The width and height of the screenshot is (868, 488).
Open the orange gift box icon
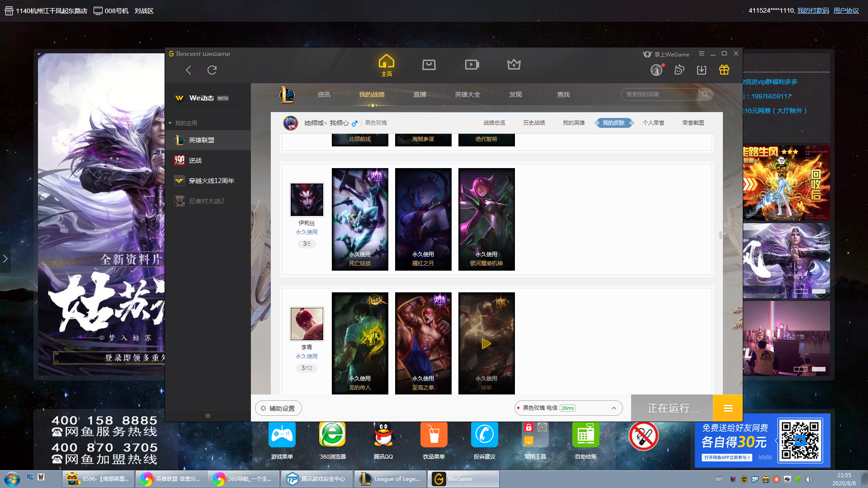(x=724, y=70)
